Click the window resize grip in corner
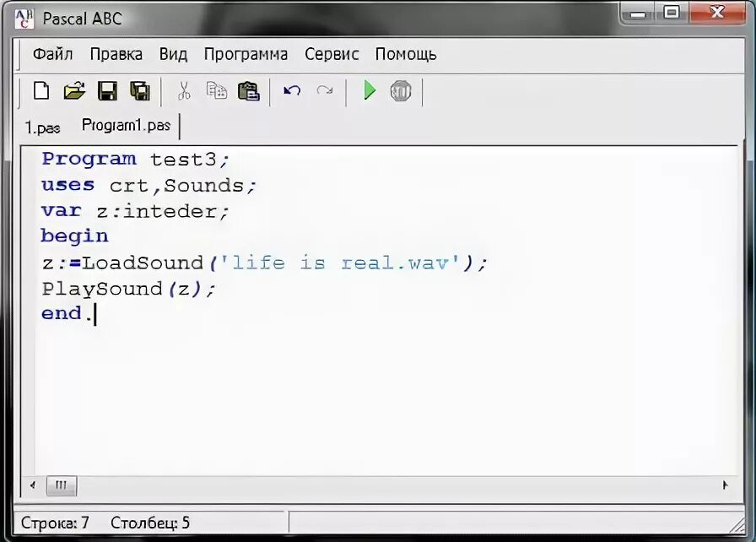The width and height of the screenshot is (756, 542). point(737,524)
